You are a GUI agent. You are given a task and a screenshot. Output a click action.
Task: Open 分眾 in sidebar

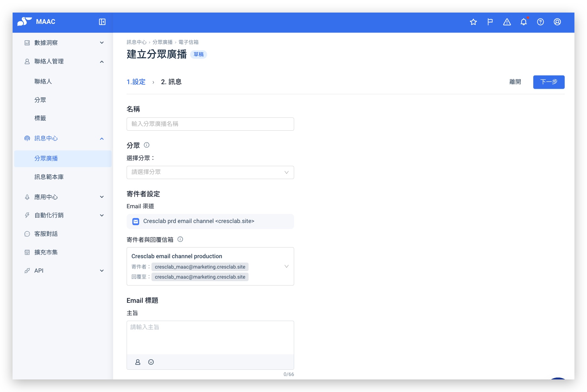pos(40,100)
